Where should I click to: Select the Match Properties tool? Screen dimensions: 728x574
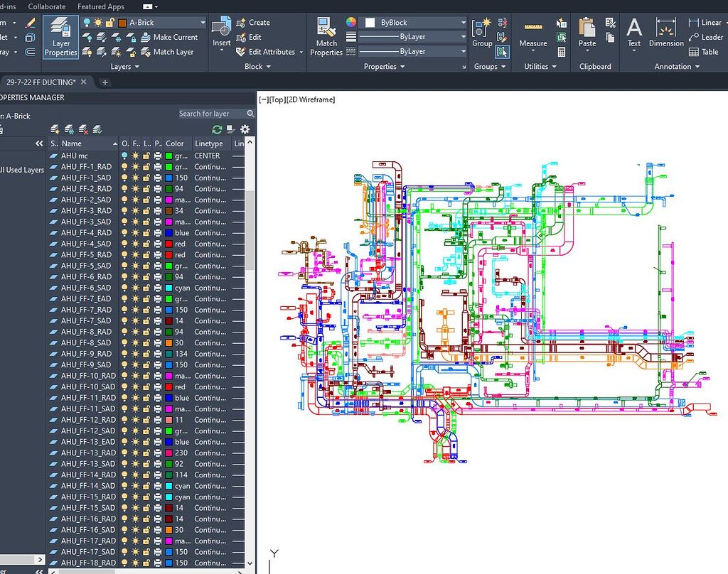(x=326, y=37)
